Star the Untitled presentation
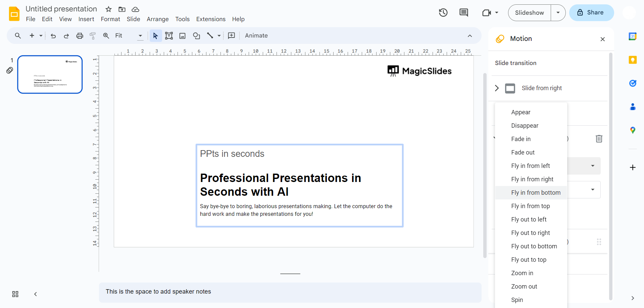This screenshot has width=644, height=308. (x=108, y=9)
